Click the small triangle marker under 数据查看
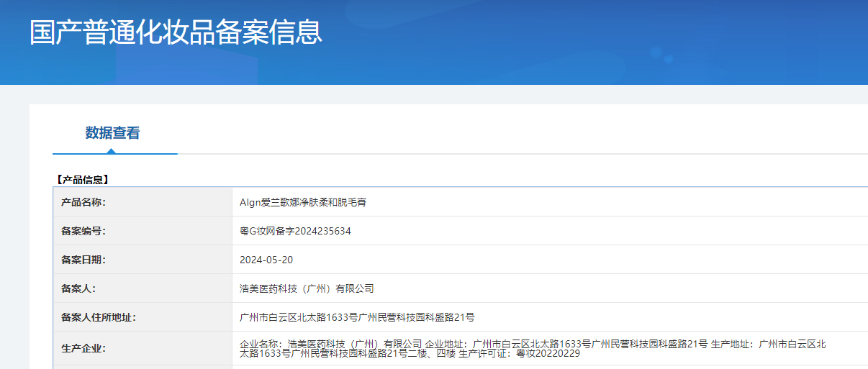 pos(111,151)
